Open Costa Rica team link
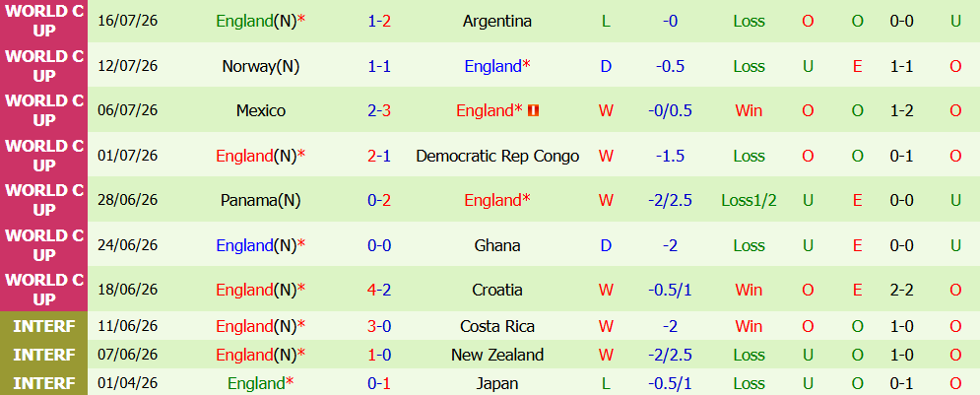 (497, 326)
